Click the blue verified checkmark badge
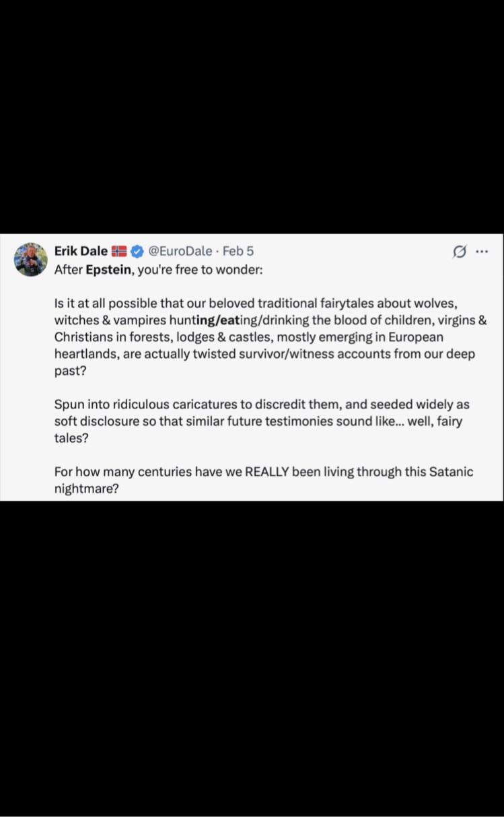The height and width of the screenshot is (817, 504). tap(137, 252)
